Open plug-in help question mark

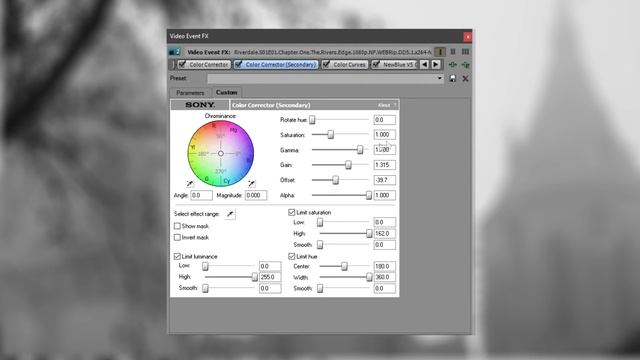[x=395, y=105]
